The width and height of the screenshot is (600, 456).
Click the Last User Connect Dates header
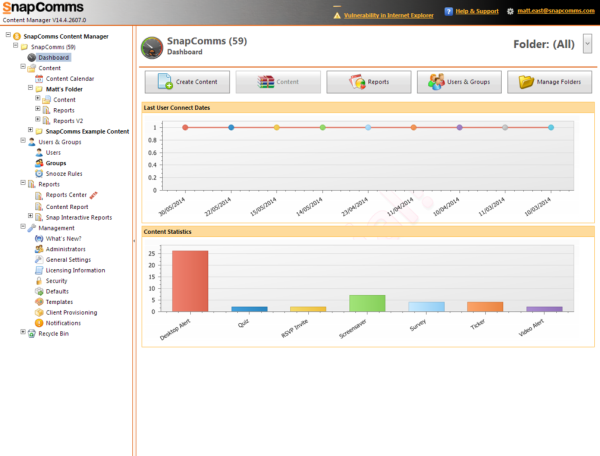click(x=368, y=108)
